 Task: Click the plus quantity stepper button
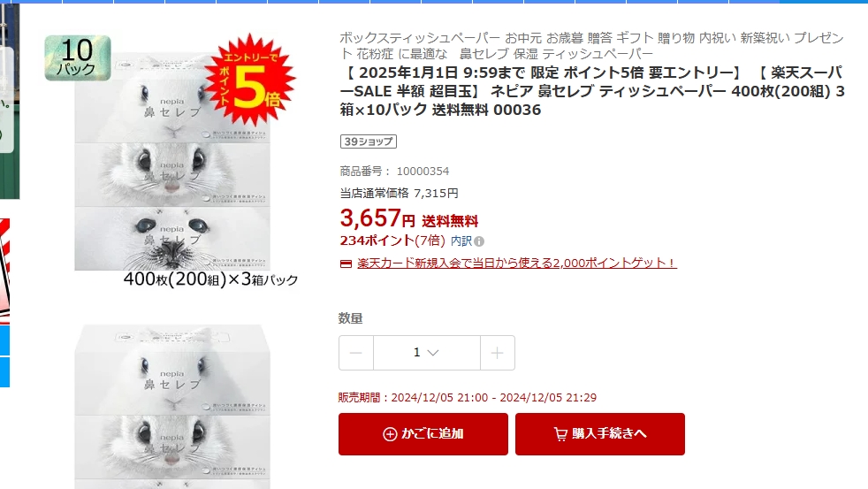click(497, 353)
